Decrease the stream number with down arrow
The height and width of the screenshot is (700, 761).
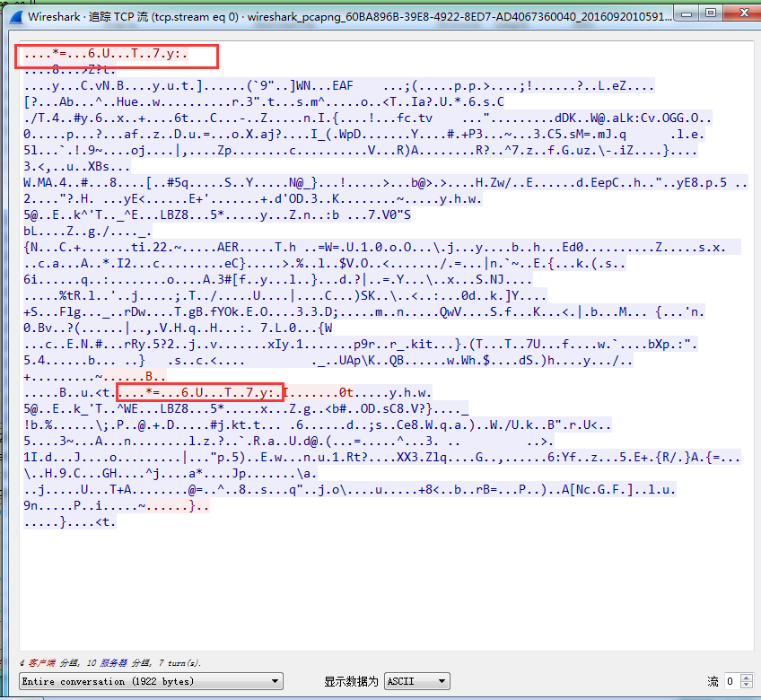[x=747, y=686]
